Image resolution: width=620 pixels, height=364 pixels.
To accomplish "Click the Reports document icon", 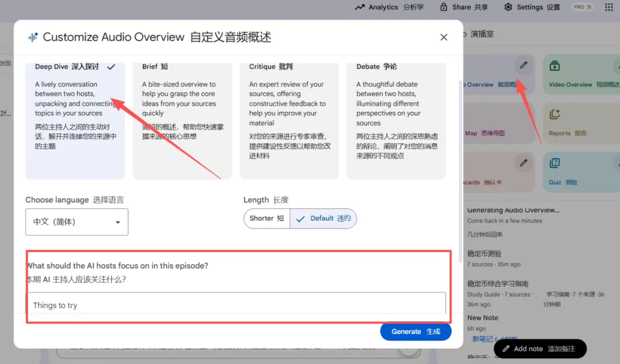I will 555,114.
